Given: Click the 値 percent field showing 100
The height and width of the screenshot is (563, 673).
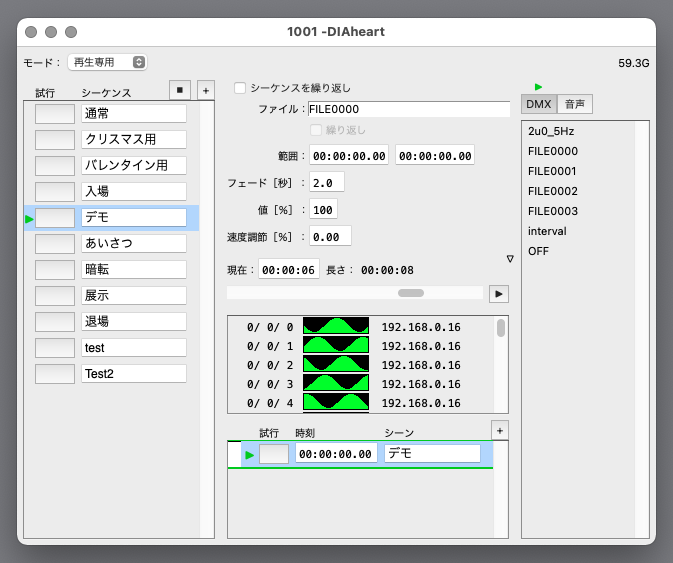Looking at the screenshot, I should [323, 209].
